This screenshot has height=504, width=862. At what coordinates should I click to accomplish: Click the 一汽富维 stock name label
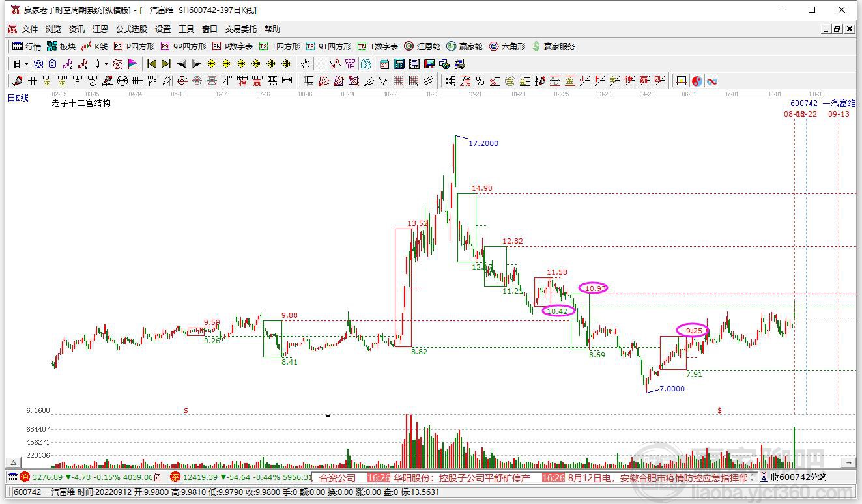click(839, 104)
